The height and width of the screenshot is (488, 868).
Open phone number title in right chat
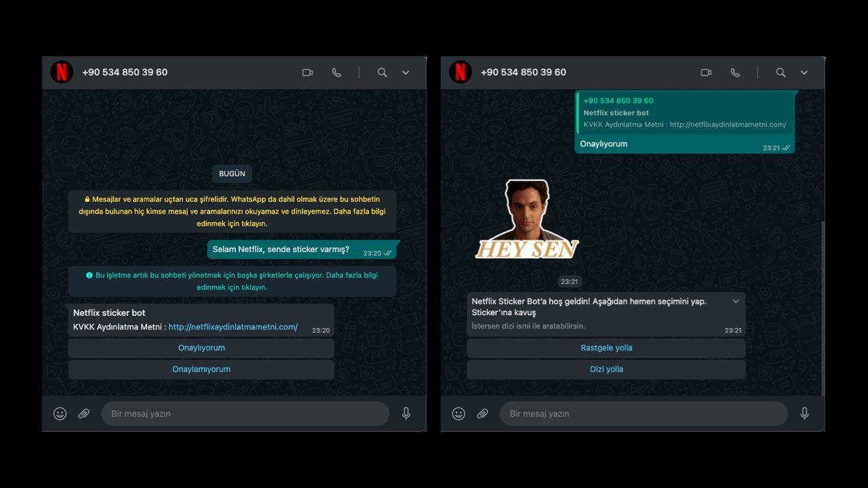(524, 73)
